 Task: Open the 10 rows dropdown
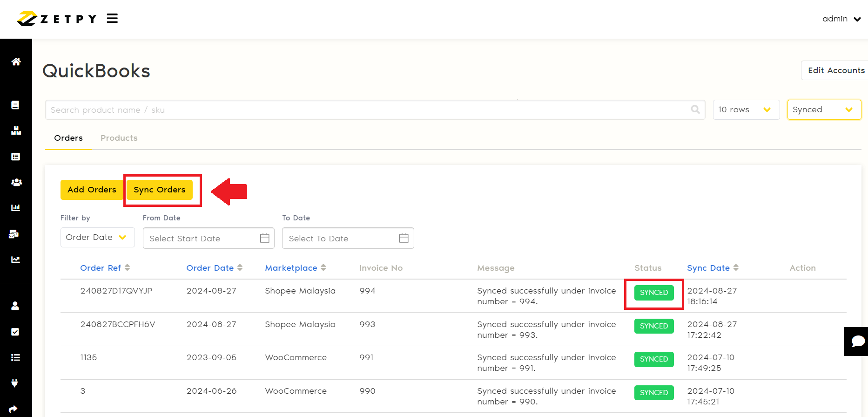coord(746,110)
